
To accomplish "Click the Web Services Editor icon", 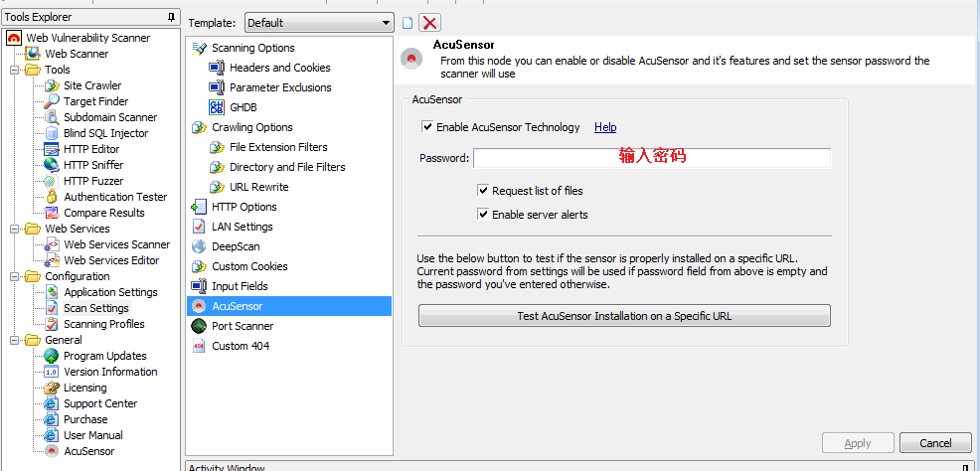I will [52, 260].
